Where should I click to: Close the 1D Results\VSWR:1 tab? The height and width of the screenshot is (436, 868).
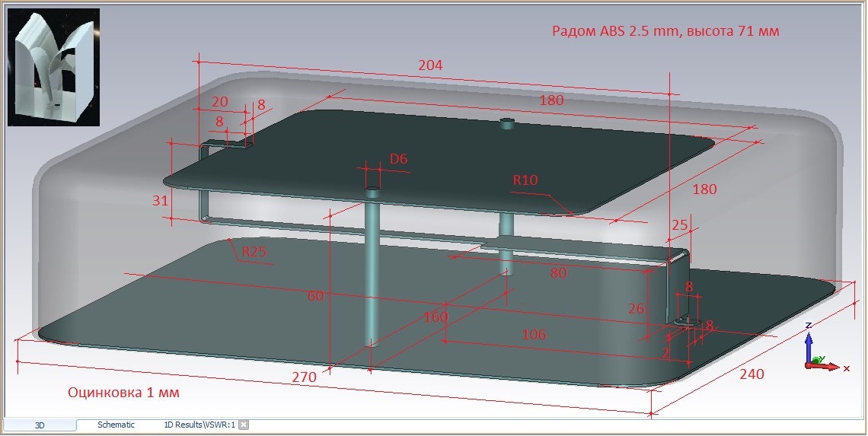click(x=244, y=425)
